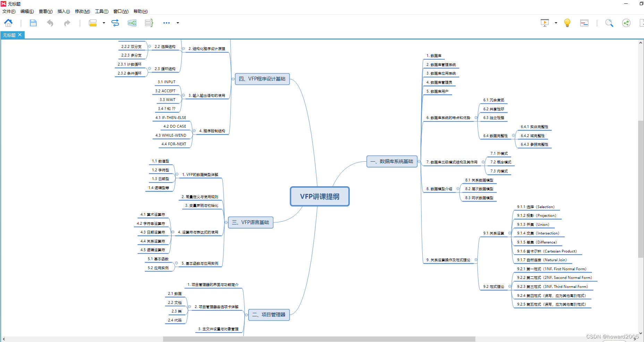Click the green Share icon
This screenshot has height=342, width=644.
tap(626, 23)
